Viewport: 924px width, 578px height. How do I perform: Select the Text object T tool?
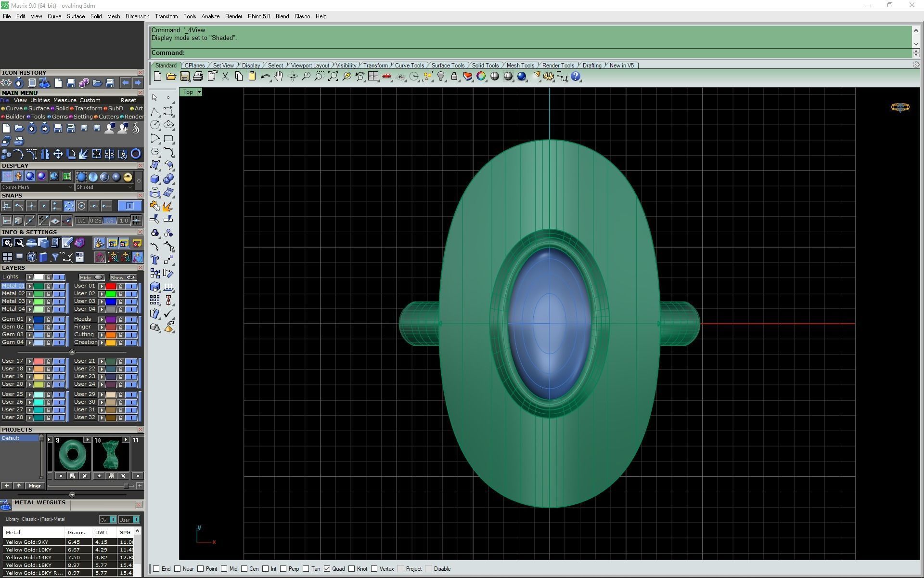155,260
